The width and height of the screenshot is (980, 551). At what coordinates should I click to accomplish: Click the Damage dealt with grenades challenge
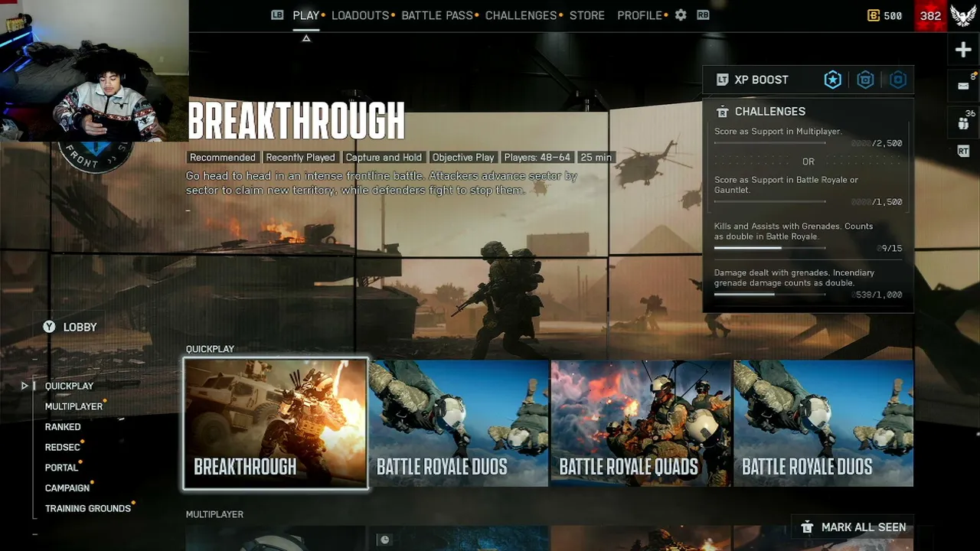pos(794,278)
